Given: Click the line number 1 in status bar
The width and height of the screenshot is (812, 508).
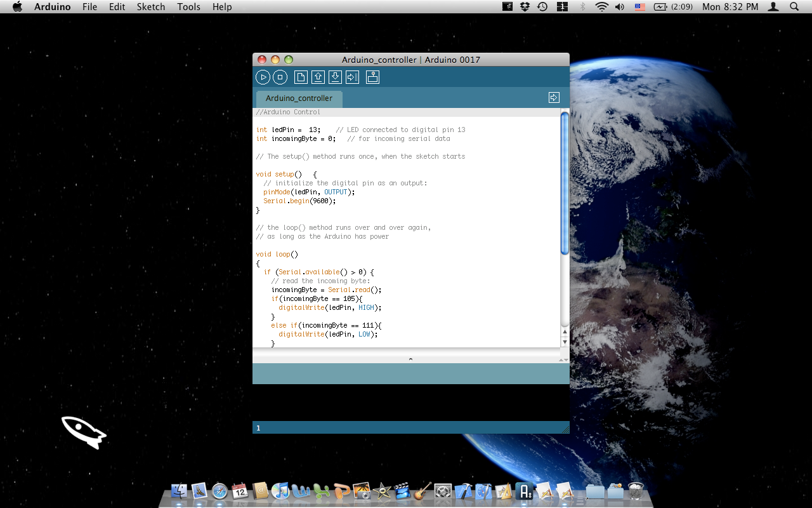Looking at the screenshot, I should point(258,429).
